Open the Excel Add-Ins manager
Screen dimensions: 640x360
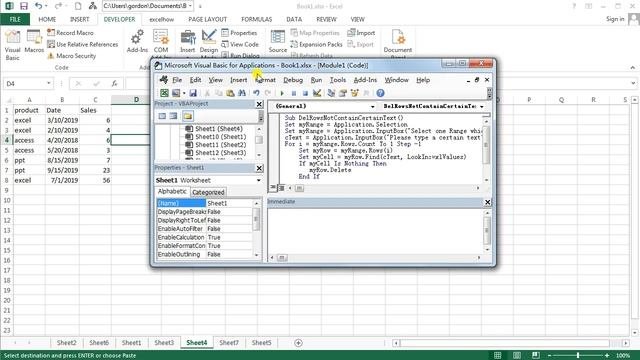pos(137,41)
